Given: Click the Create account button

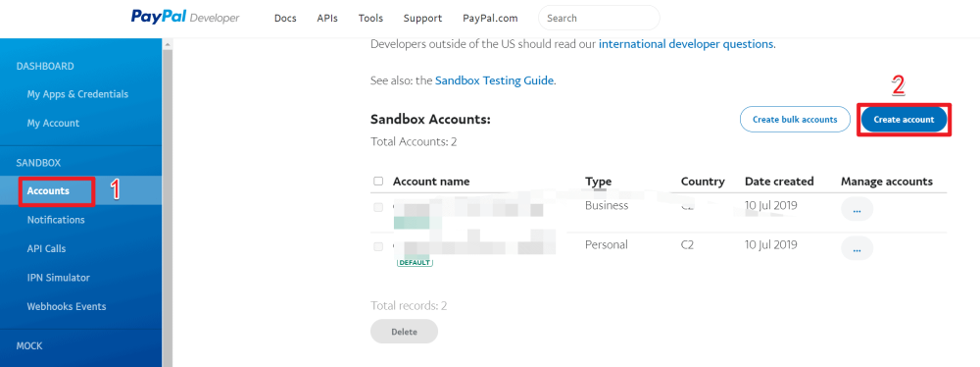Looking at the screenshot, I should 904,119.
